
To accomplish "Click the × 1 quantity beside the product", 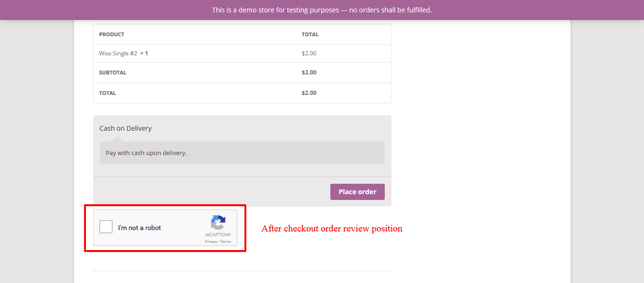I will pos(144,53).
